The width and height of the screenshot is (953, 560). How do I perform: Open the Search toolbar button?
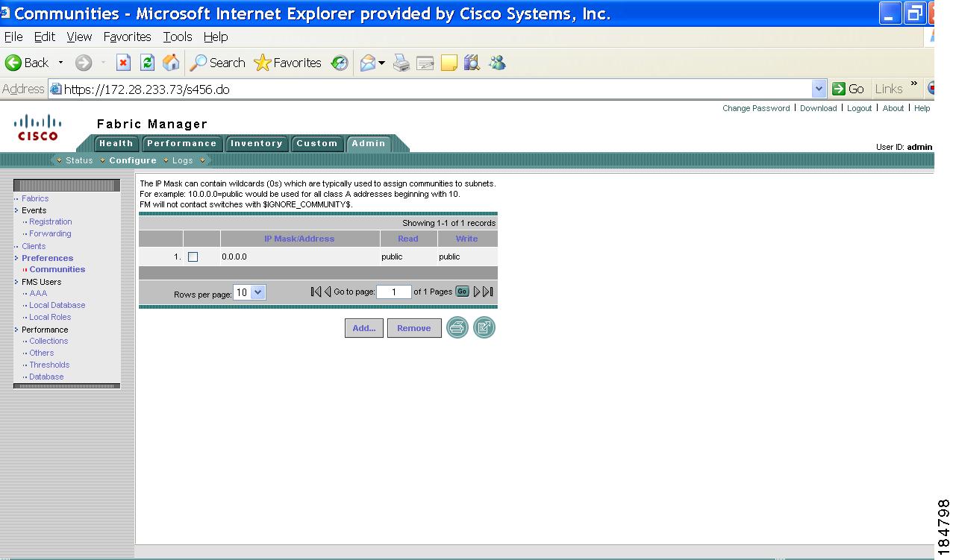coord(217,63)
